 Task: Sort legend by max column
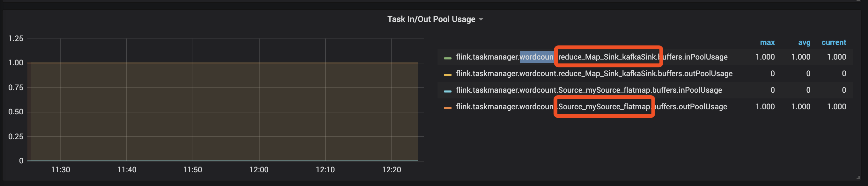tap(767, 42)
